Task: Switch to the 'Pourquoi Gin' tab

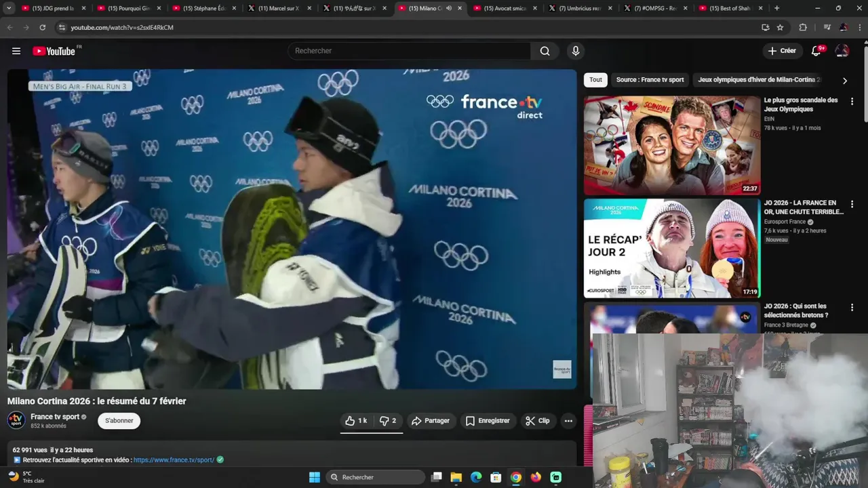Action: 130,8
